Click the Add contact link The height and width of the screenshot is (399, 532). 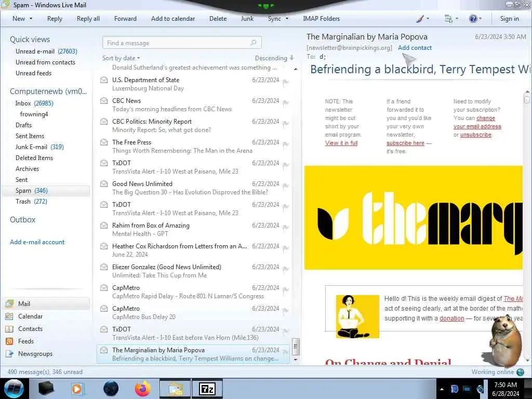pyautogui.click(x=415, y=48)
